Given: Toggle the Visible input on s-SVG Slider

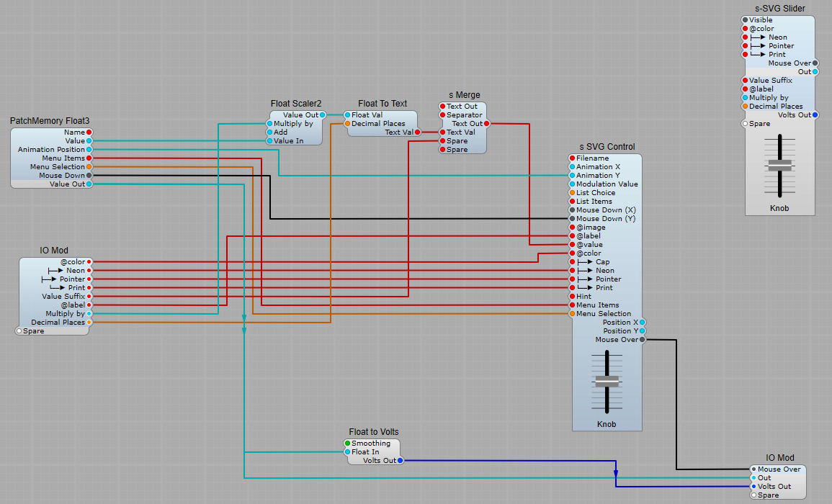Looking at the screenshot, I should [x=744, y=19].
